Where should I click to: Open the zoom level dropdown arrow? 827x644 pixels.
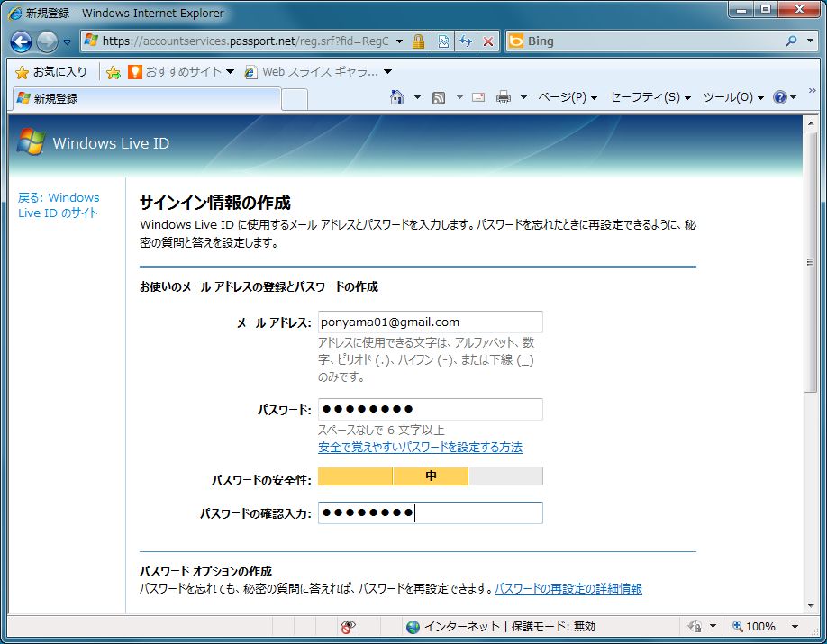(795, 627)
